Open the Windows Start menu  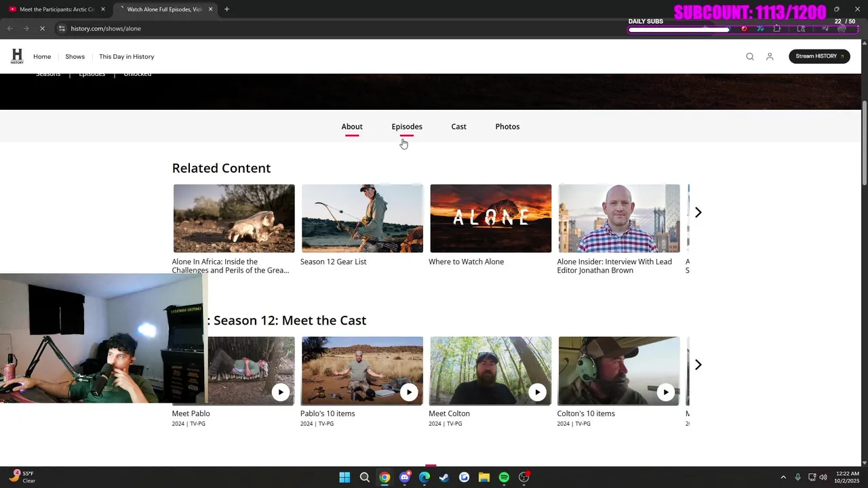(x=344, y=477)
